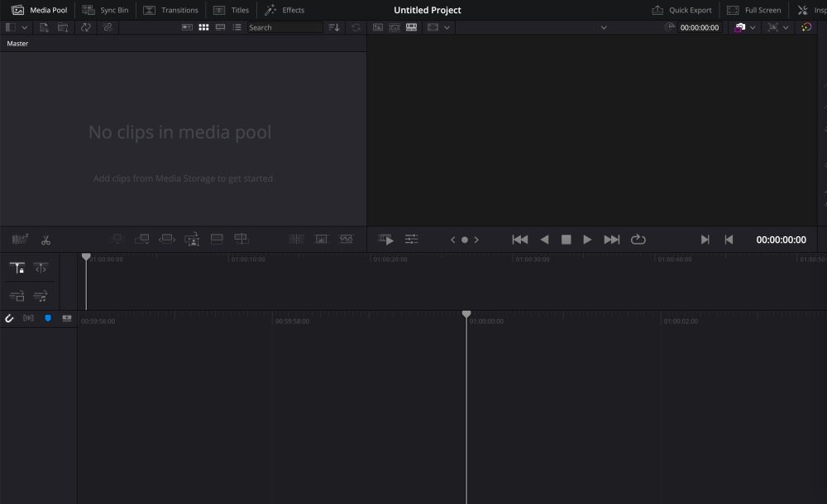Click the split clip scissors icon
The height and width of the screenshot is (504, 827).
[45, 240]
